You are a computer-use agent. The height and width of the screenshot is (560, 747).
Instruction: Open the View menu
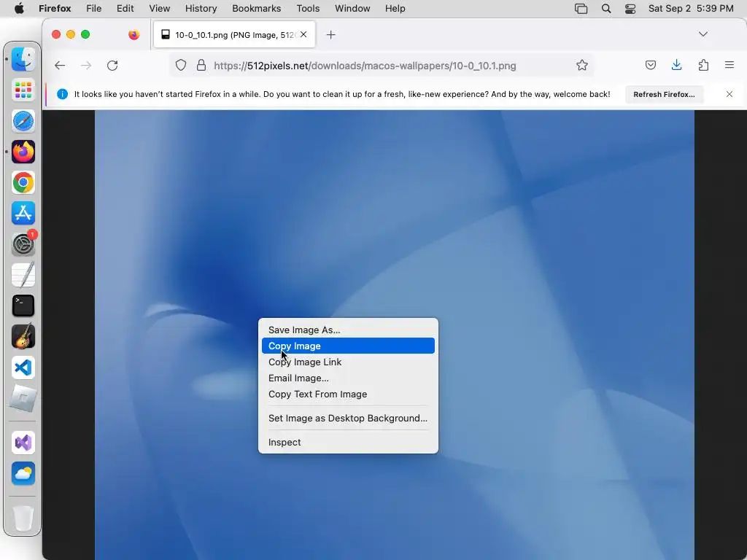click(x=160, y=9)
